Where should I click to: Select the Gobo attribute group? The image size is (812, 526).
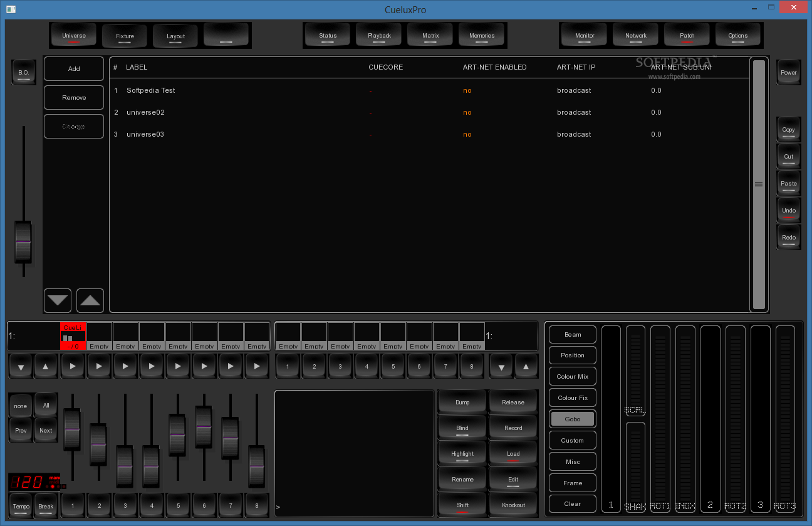573,419
